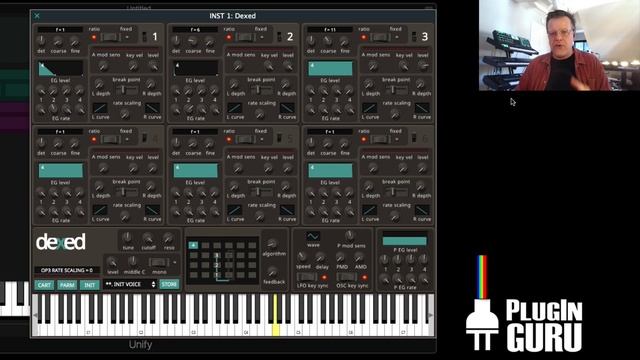The width and height of the screenshot is (640, 360).
Task: Click operator 2 coarse tuning knob
Action: click(192, 42)
